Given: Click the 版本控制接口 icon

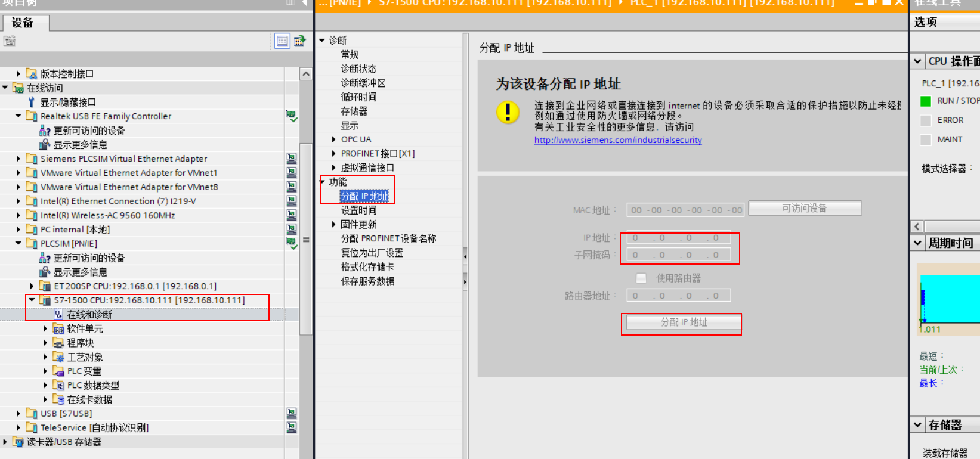Looking at the screenshot, I should (x=32, y=74).
